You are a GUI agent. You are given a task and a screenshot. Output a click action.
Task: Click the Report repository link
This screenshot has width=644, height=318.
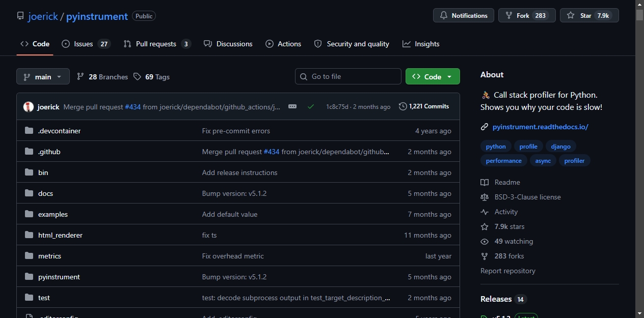pyautogui.click(x=508, y=271)
